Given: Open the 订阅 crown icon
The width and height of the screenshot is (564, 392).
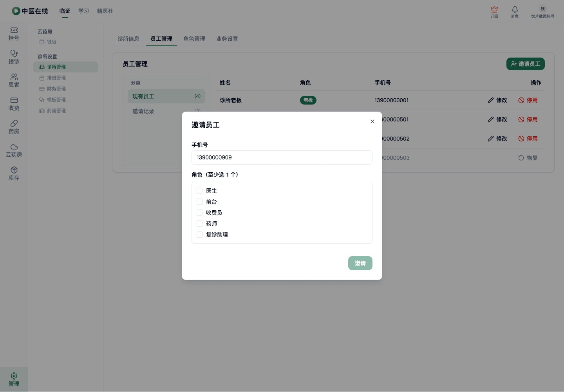Looking at the screenshot, I should 494,12.
